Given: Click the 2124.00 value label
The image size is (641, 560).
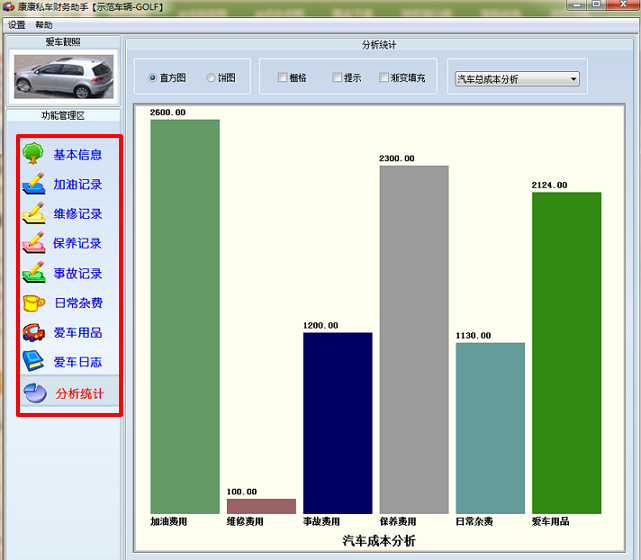Looking at the screenshot, I should pos(549,185).
